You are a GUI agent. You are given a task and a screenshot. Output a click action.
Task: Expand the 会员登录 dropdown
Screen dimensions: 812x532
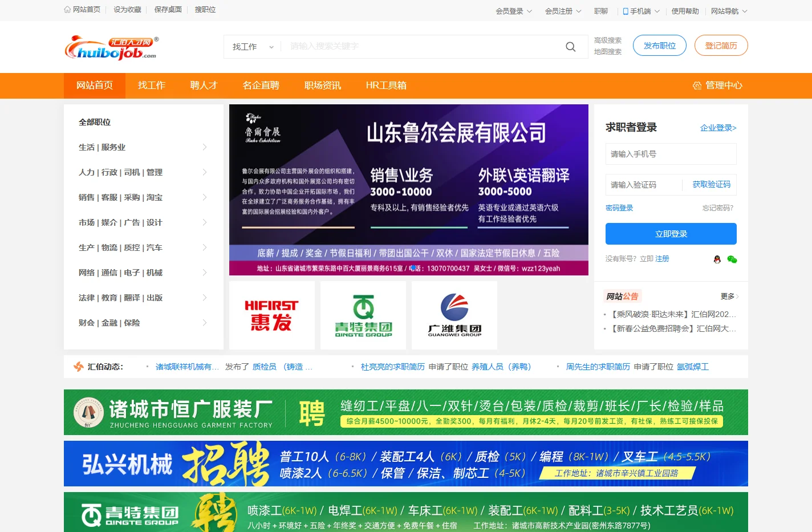click(514, 11)
